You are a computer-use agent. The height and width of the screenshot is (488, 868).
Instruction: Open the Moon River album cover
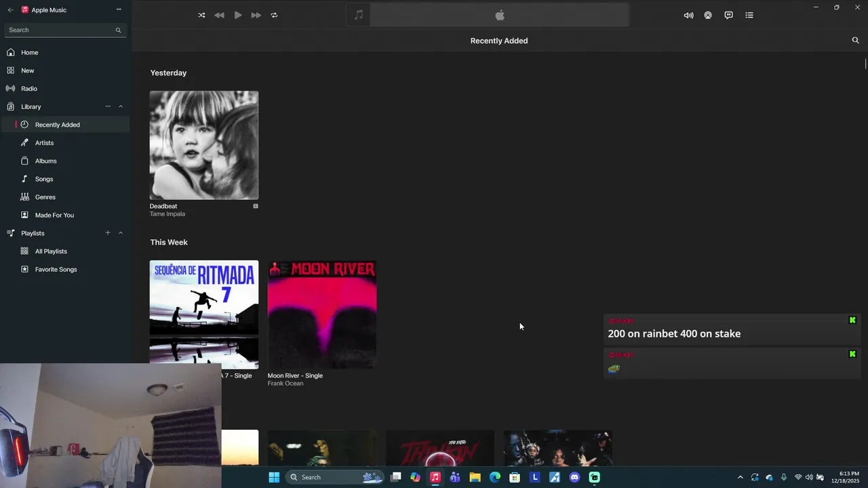coord(322,314)
